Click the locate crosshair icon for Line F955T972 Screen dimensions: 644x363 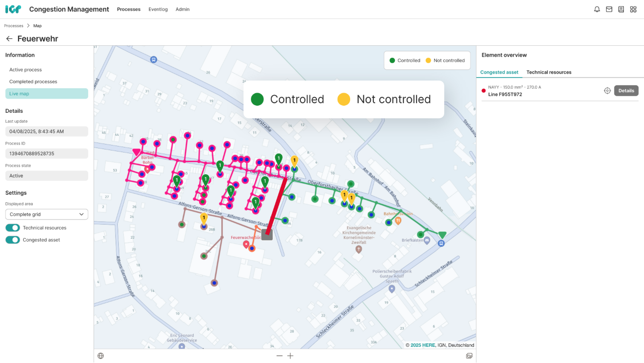pos(607,91)
